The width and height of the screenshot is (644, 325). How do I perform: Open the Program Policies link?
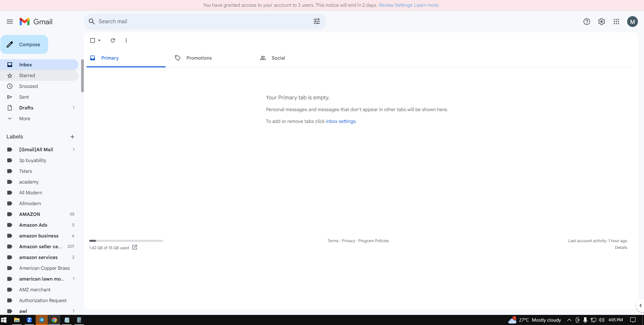point(374,241)
